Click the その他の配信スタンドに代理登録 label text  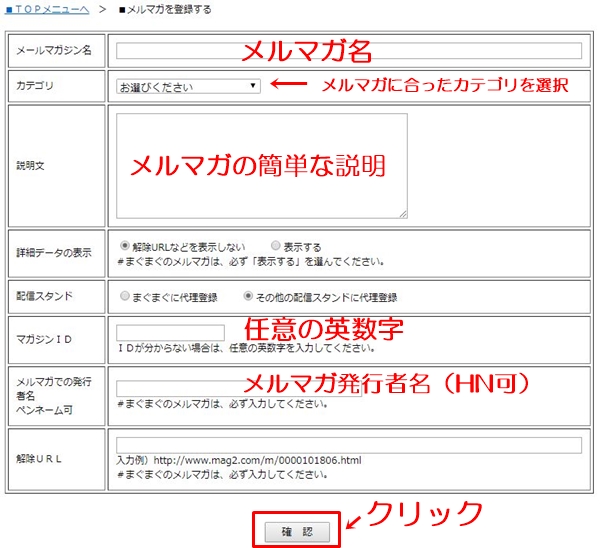coord(326,297)
